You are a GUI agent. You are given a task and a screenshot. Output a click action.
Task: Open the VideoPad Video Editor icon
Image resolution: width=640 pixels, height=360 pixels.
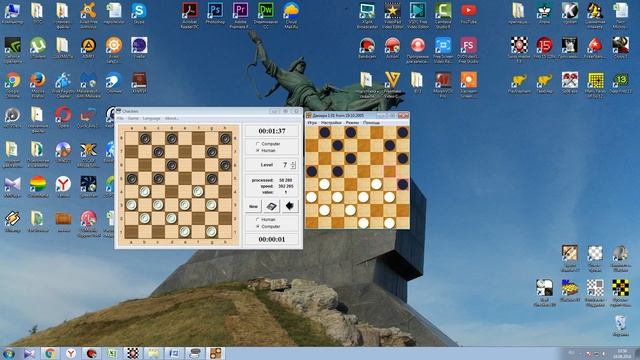point(393,15)
